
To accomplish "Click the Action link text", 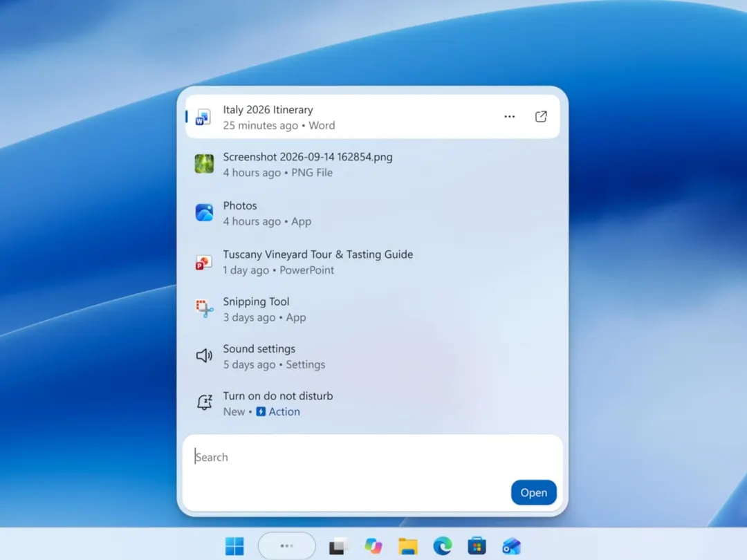I will point(284,411).
